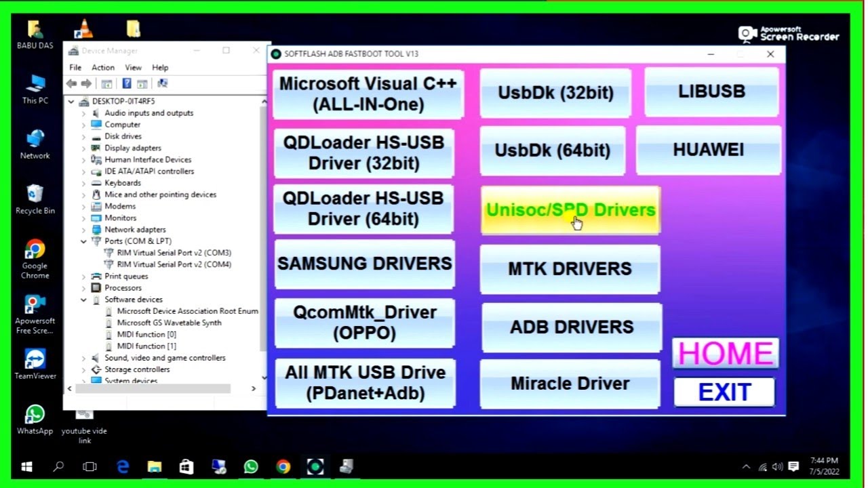The height and width of the screenshot is (488, 868).
Task: Open View menu in Device Manager
Action: [x=133, y=68]
